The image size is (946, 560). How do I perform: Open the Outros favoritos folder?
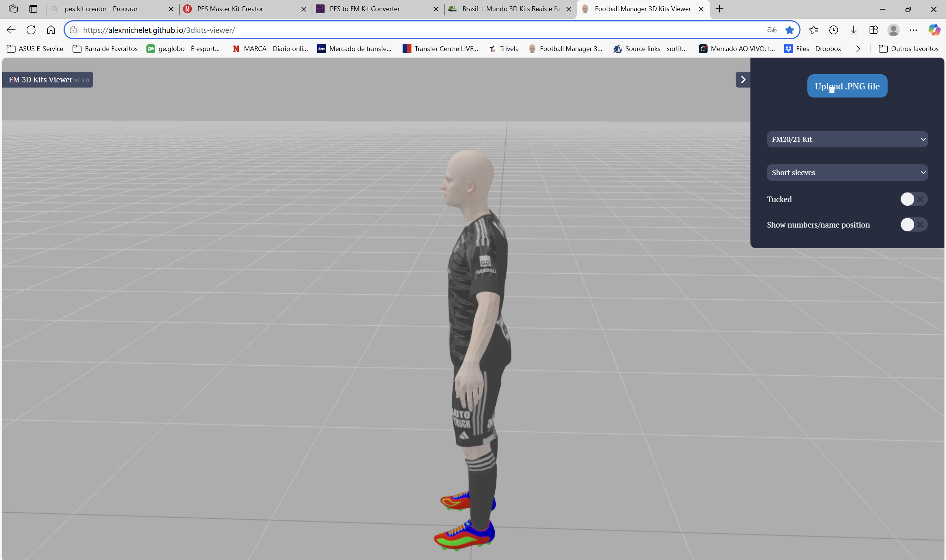(909, 49)
